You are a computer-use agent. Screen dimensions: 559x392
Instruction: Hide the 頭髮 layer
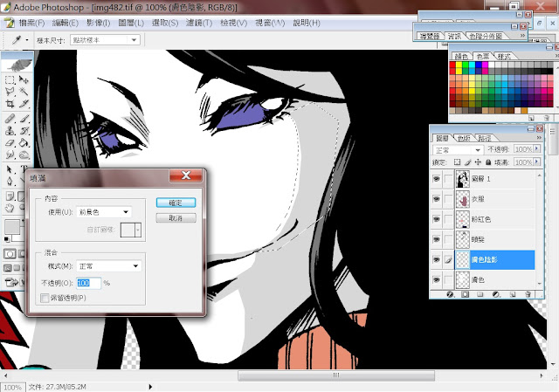(x=437, y=239)
